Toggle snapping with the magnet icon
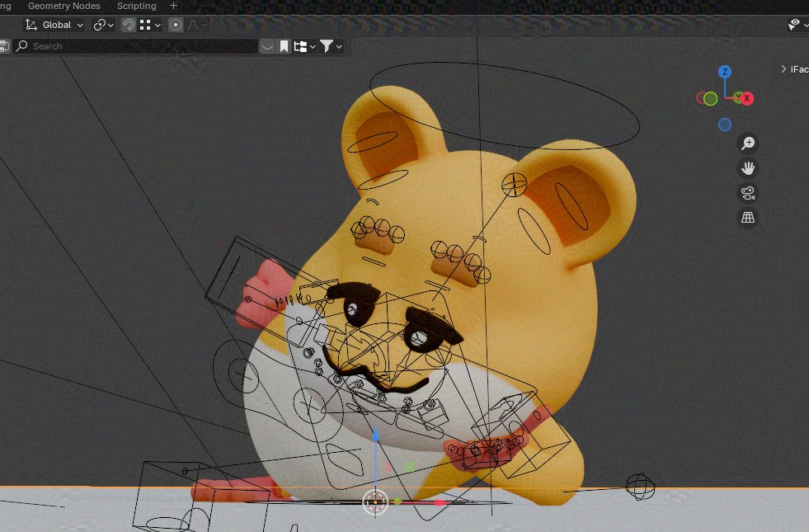Image resolution: width=809 pixels, height=532 pixels. click(129, 25)
